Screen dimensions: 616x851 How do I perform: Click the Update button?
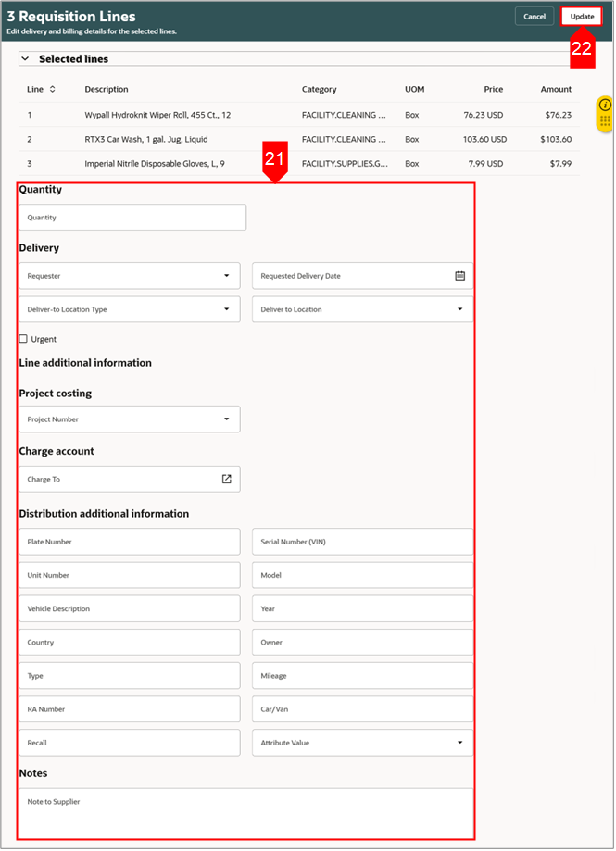(582, 17)
